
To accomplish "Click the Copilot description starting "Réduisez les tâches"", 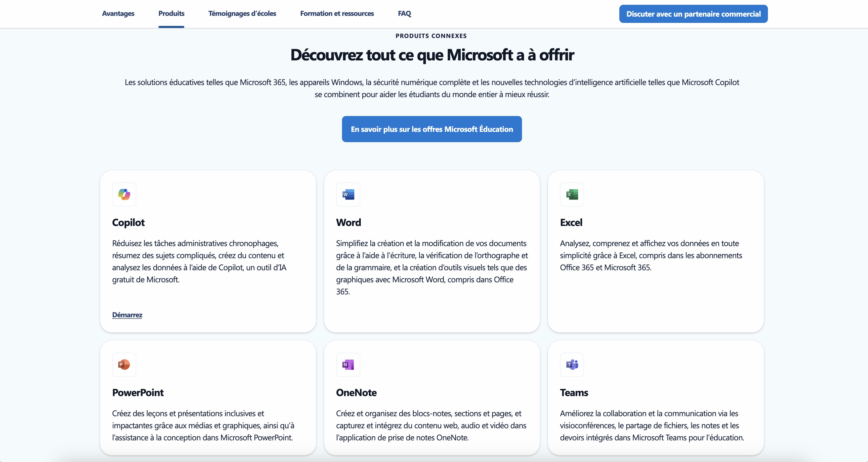I will pyautogui.click(x=199, y=261).
